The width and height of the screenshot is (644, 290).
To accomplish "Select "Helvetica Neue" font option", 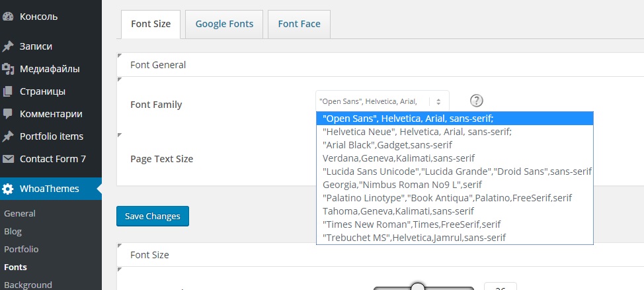I will pyautogui.click(x=417, y=132).
